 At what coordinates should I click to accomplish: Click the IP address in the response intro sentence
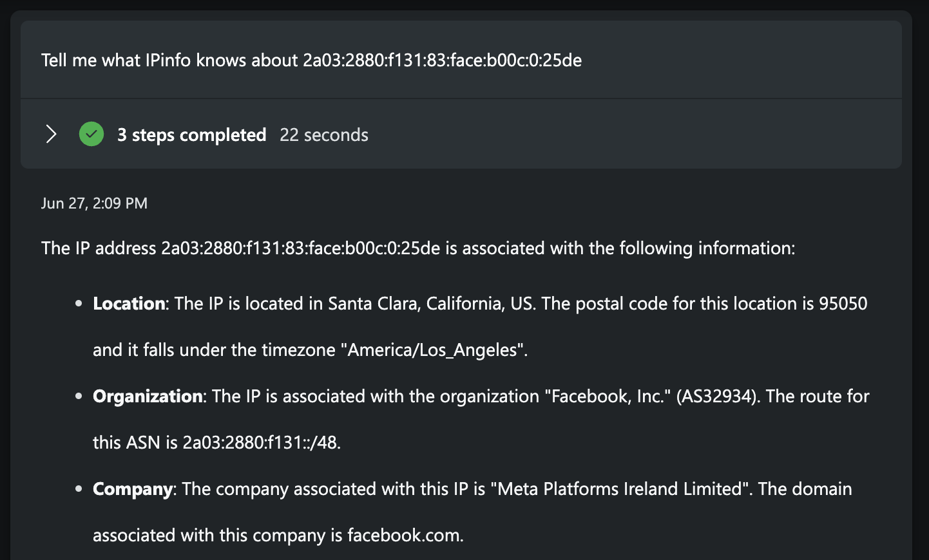coord(301,248)
